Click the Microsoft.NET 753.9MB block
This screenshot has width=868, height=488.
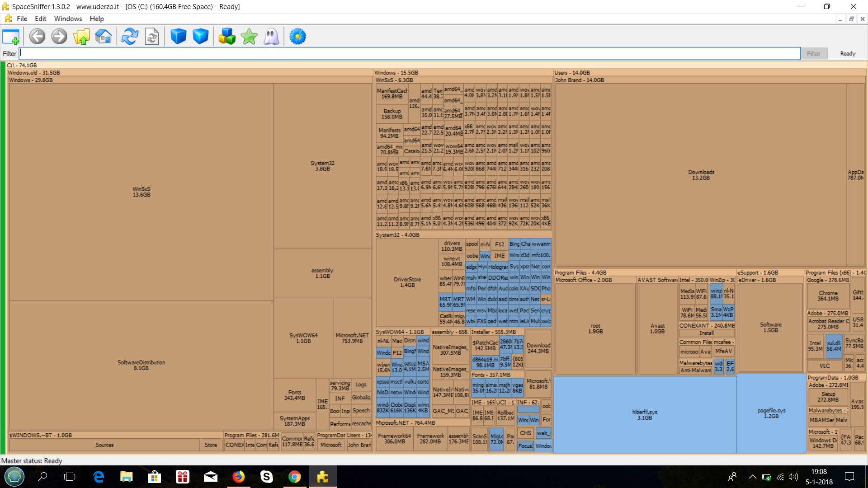(x=352, y=338)
